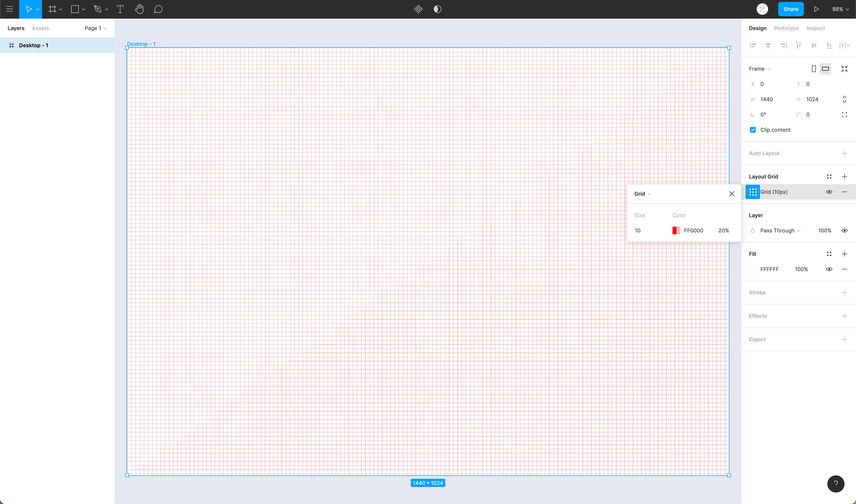Switch to the Assets tab
The width and height of the screenshot is (856, 504).
[x=40, y=28]
